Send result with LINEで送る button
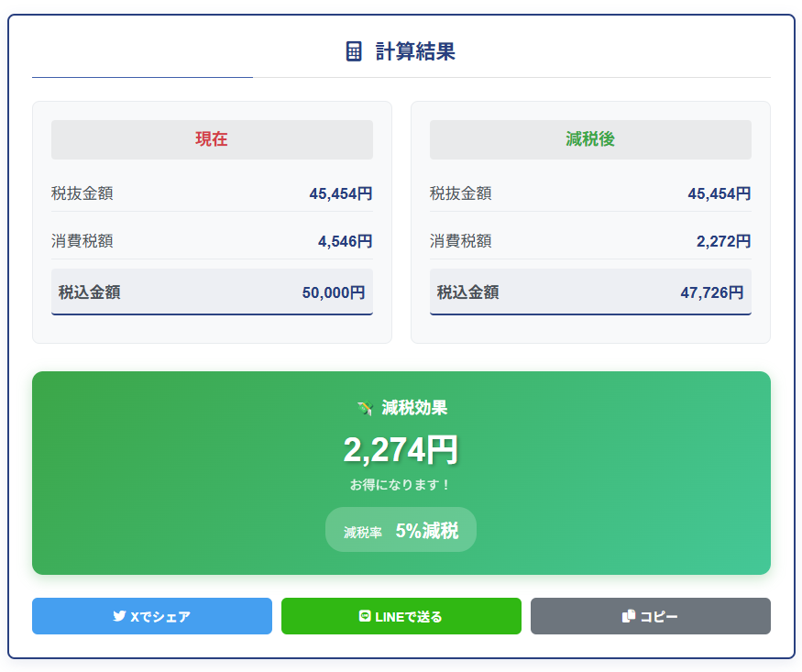 click(401, 616)
